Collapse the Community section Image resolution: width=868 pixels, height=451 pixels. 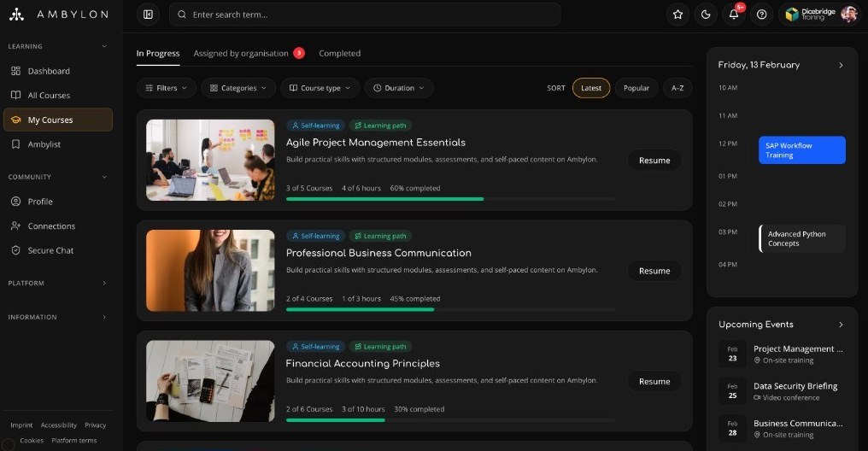(x=104, y=177)
